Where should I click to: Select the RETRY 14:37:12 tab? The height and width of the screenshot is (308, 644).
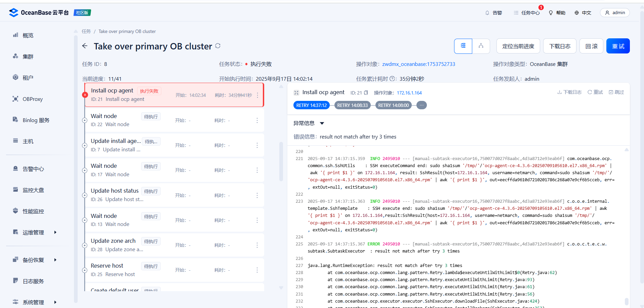[x=312, y=105]
